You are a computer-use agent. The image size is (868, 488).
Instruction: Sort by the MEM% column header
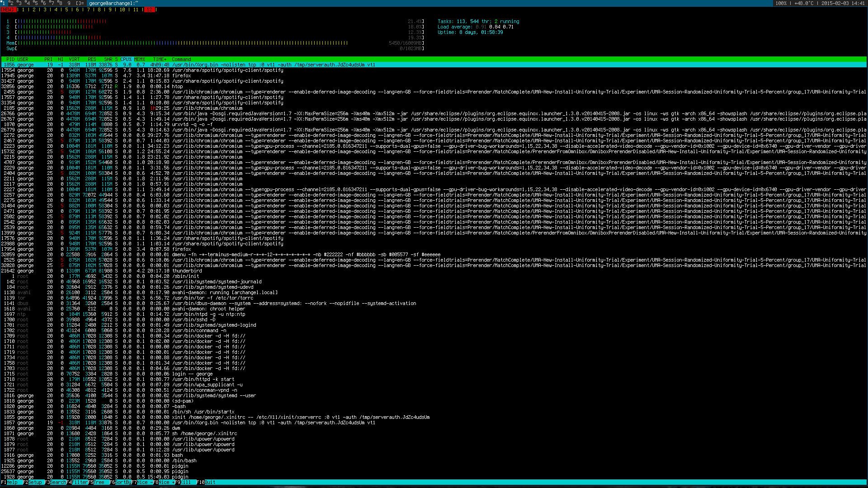click(x=140, y=59)
